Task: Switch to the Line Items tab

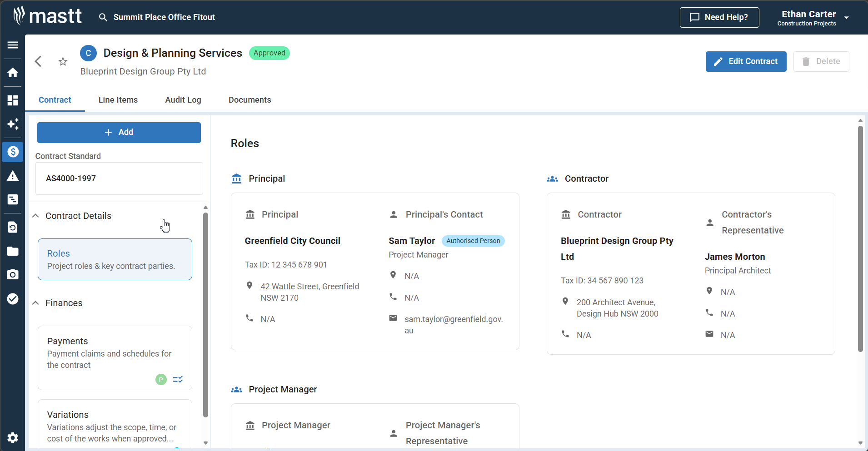Action: (118, 100)
